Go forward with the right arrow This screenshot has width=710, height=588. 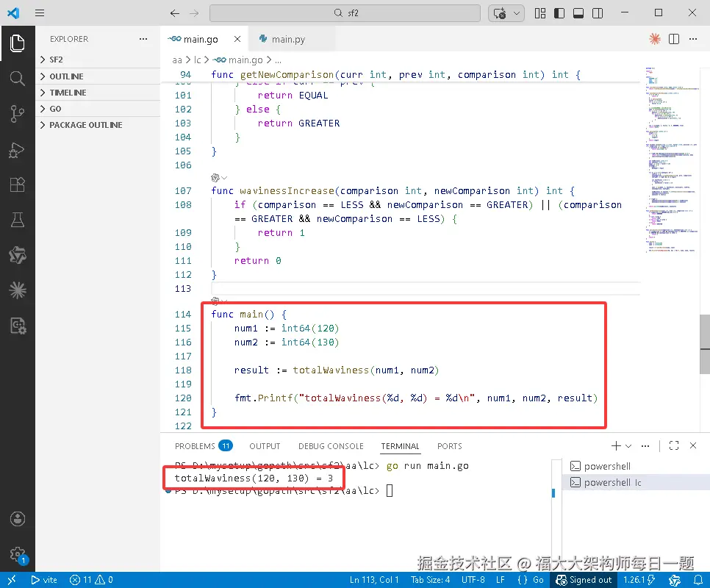(194, 13)
